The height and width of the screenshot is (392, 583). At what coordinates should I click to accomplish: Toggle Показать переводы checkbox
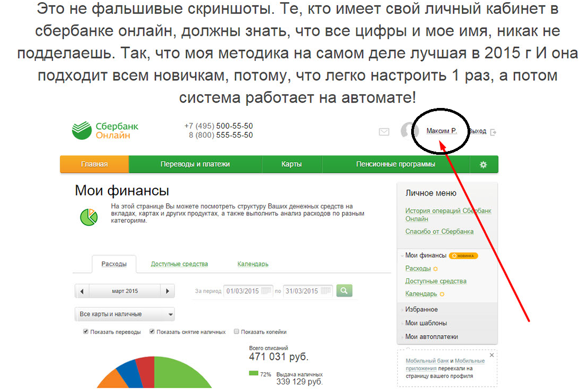coord(86,331)
